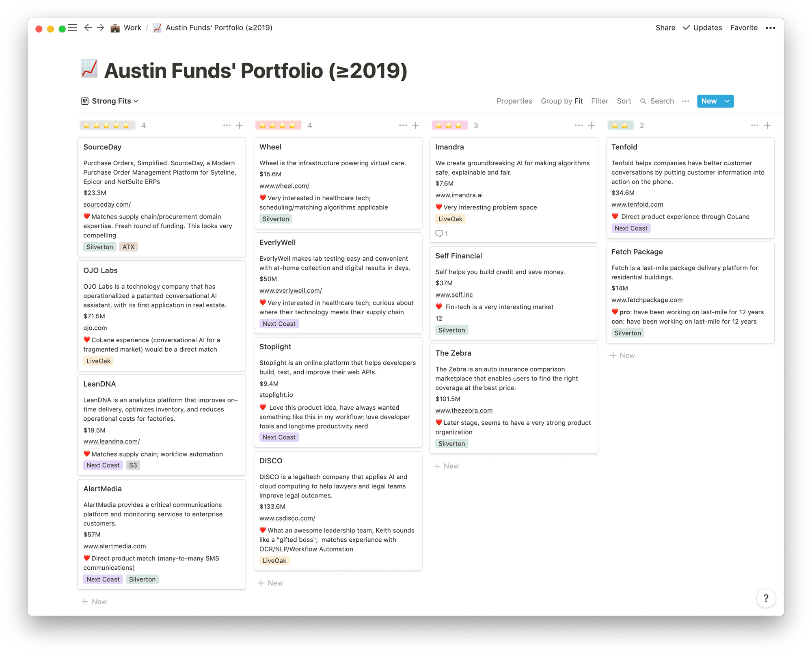Open the Properties menu
Screen dimensions: 812x655
[514, 101]
